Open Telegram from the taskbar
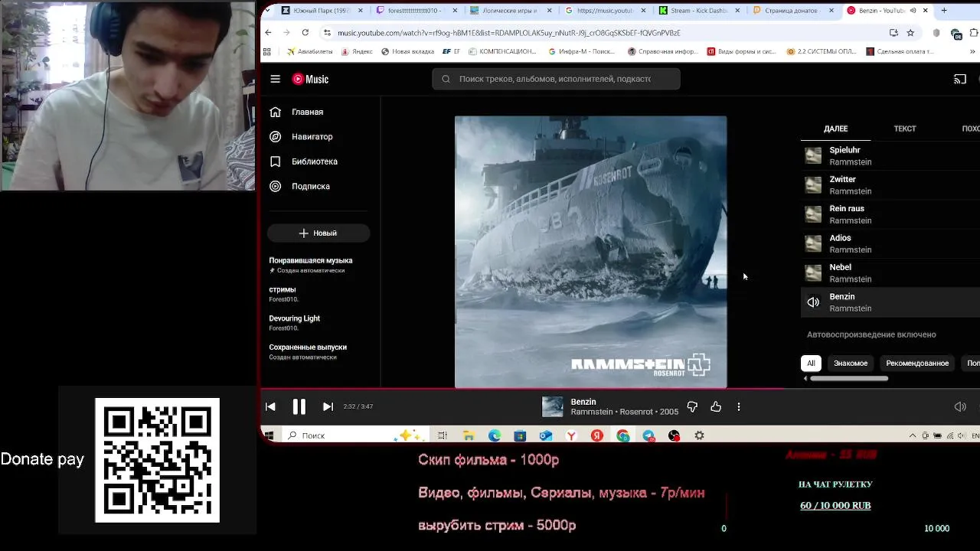Image resolution: width=980 pixels, height=551 pixels. 648,435
